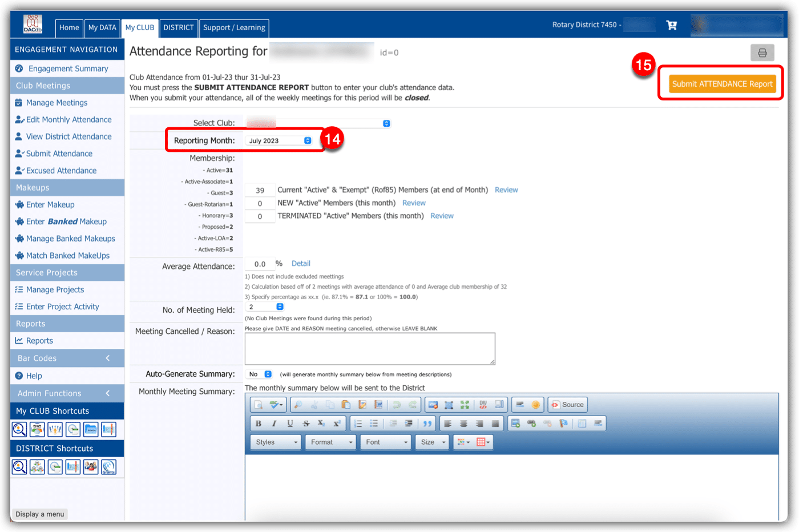The image size is (799, 532).
Task: Open the Format dropdown
Action: click(331, 442)
